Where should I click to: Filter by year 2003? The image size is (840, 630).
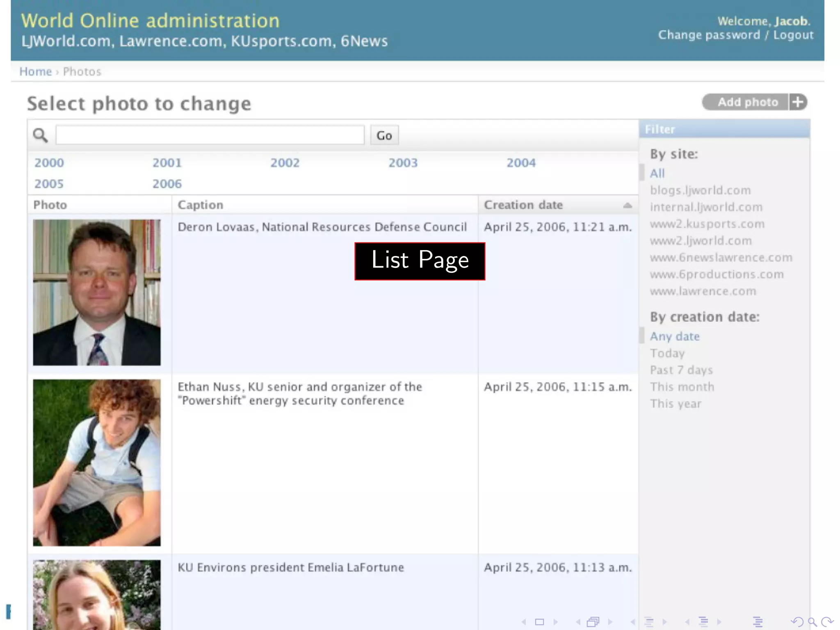click(x=403, y=163)
